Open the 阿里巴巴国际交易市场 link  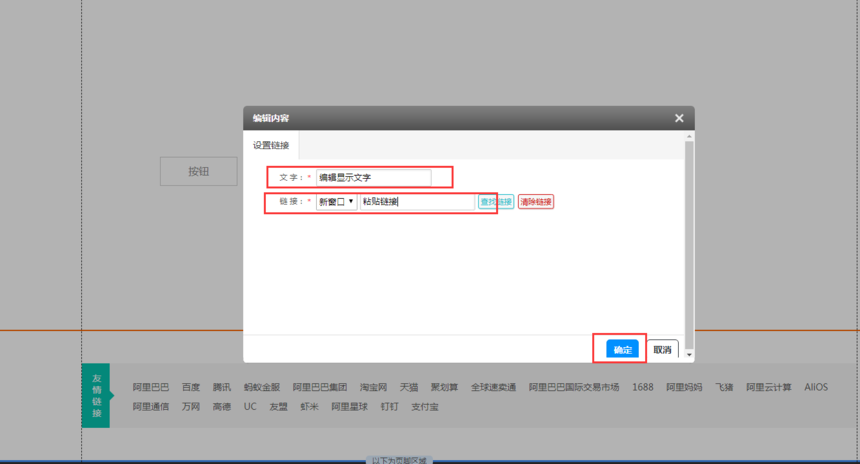[x=574, y=387]
